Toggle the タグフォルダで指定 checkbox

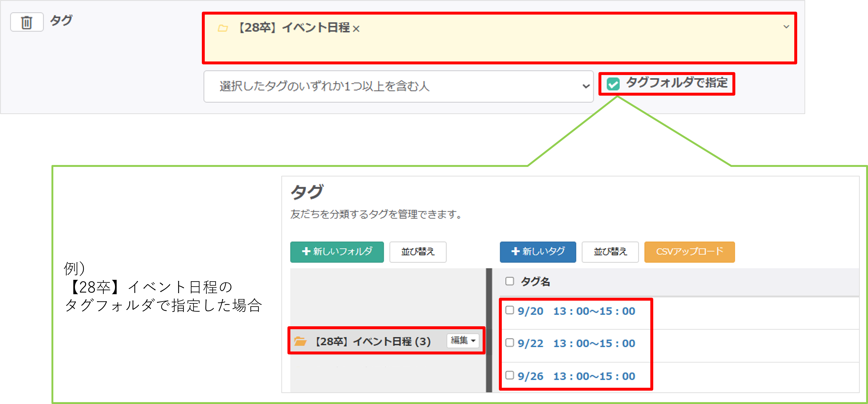pos(613,84)
